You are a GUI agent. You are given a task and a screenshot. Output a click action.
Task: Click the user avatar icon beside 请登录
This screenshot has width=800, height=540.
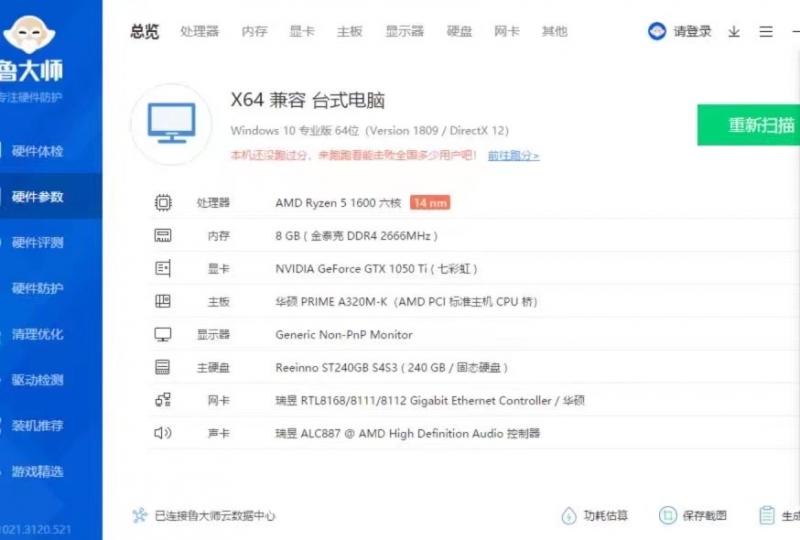coord(657,32)
